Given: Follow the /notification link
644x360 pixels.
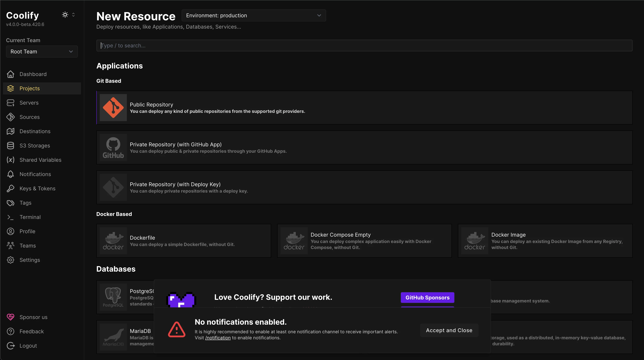Looking at the screenshot, I should click(218, 338).
